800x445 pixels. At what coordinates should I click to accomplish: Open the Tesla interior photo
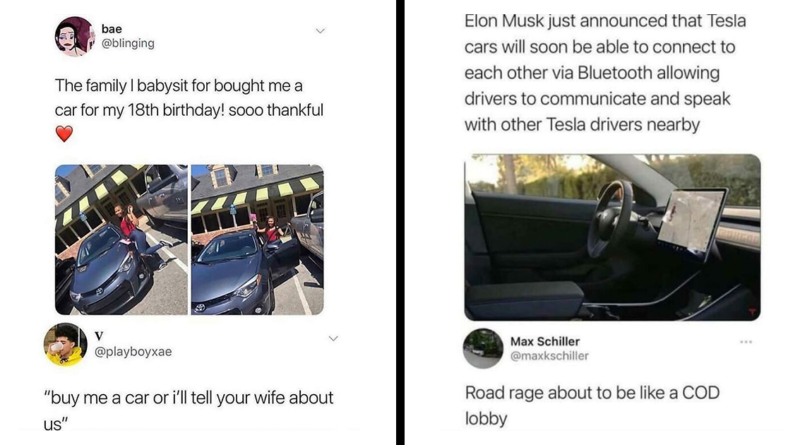click(612, 236)
